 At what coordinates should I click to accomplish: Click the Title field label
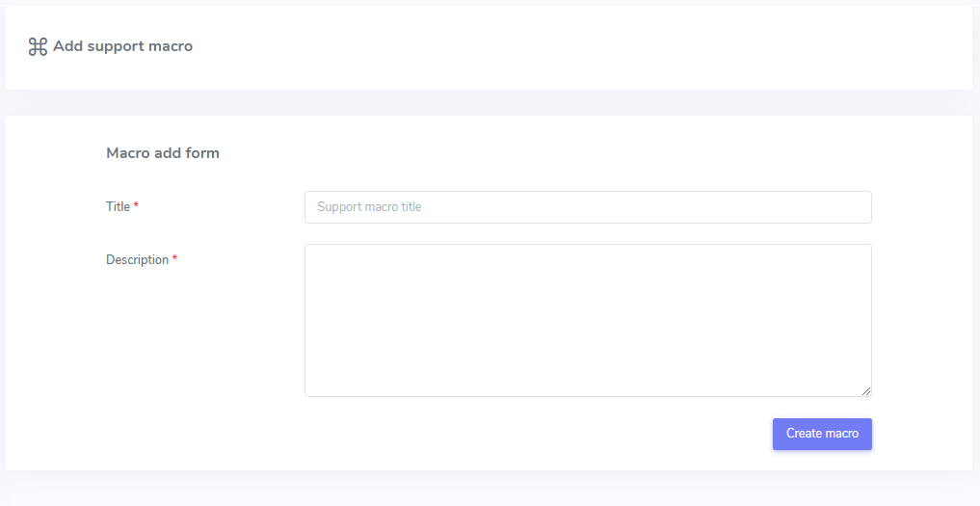point(119,206)
